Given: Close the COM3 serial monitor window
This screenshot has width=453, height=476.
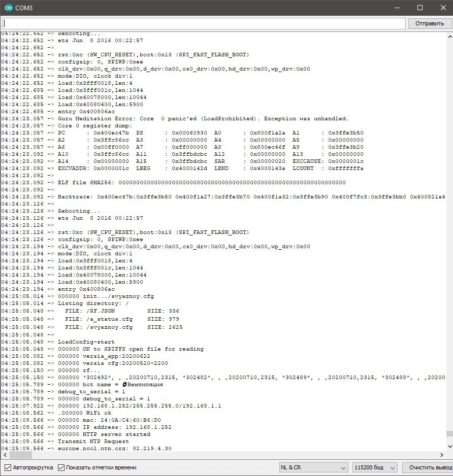Looking at the screenshot, I should [x=443, y=8].
